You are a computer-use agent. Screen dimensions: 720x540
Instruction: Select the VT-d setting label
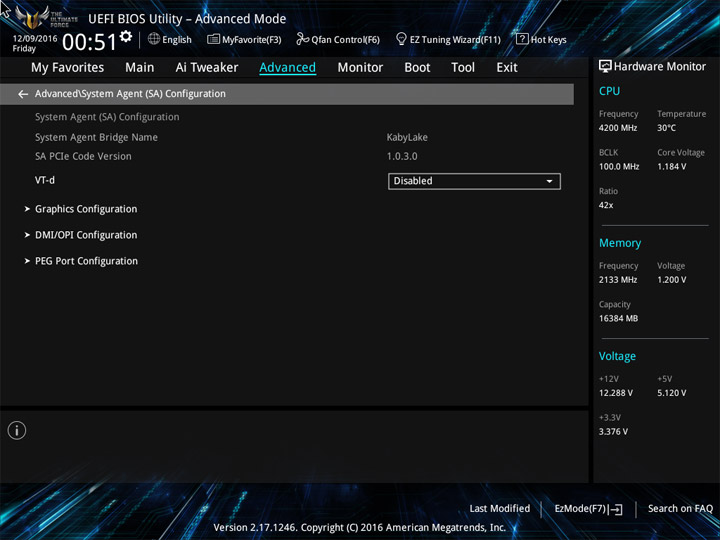pos(45,180)
